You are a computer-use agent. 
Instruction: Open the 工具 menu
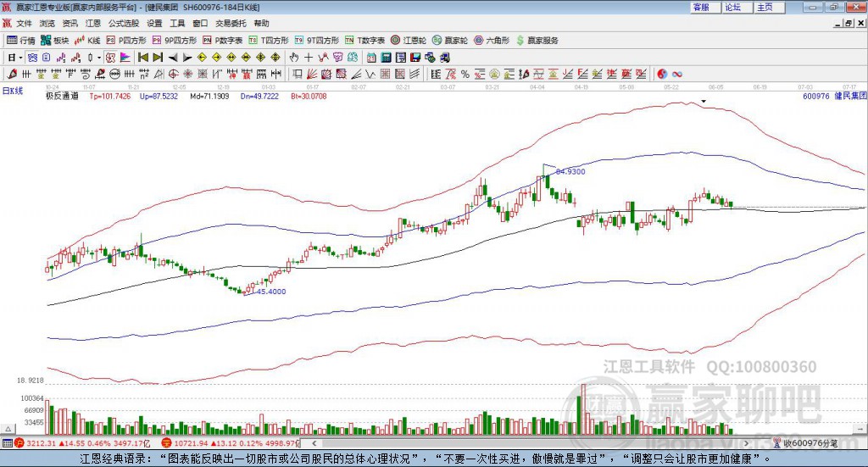point(177,23)
